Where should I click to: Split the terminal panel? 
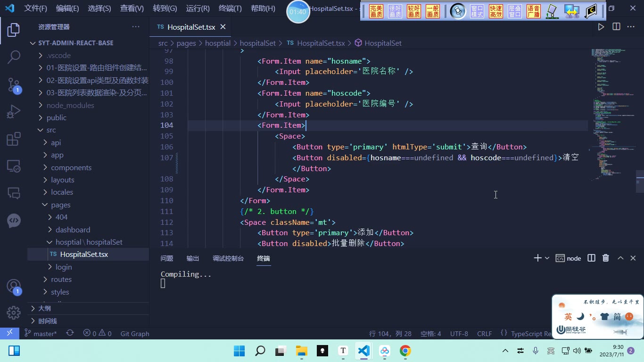[x=591, y=258]
